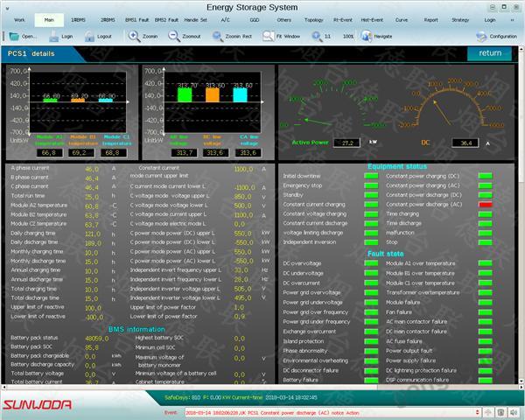Click the Fan failure green indicator
This screenshot has height=420, width=525.
485,312
